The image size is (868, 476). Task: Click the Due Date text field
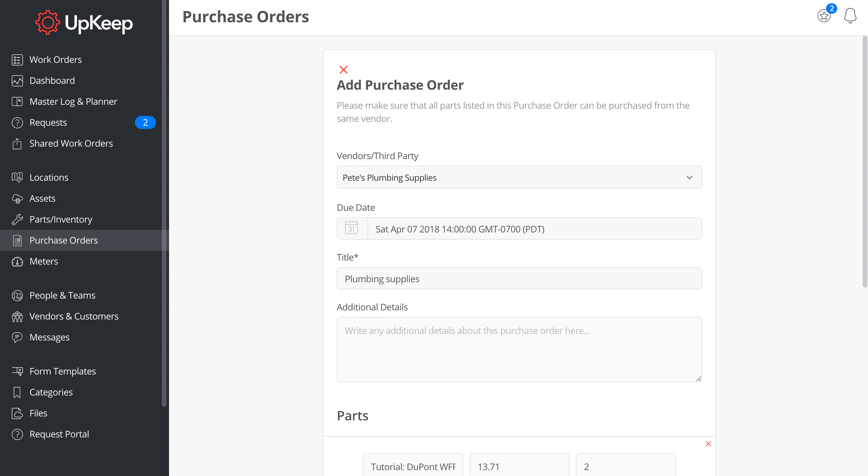535,229
